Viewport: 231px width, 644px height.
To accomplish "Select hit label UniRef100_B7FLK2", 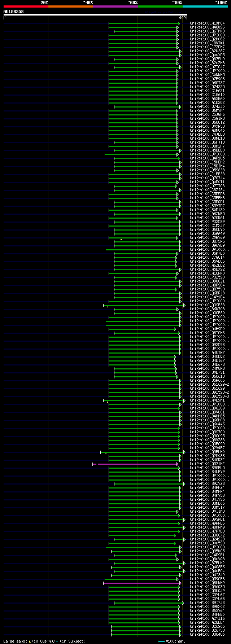I will pos(207,563).
